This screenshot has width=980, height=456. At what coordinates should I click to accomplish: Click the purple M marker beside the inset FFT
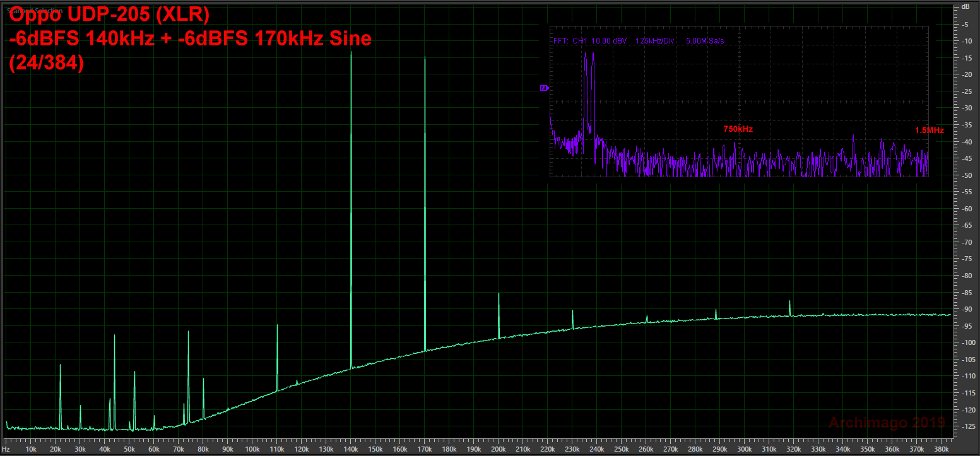543,88
